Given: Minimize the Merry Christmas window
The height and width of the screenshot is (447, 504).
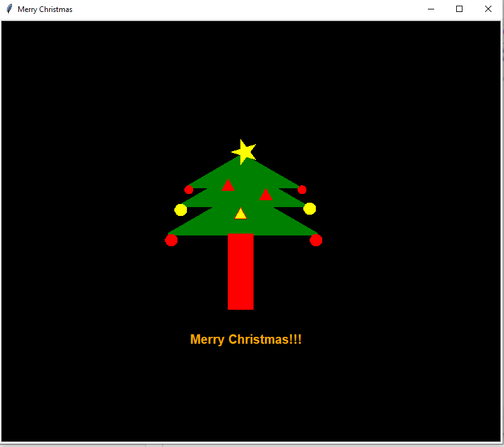Looking at the screenshot, I should pyautogui.click(x=430, y=9).
